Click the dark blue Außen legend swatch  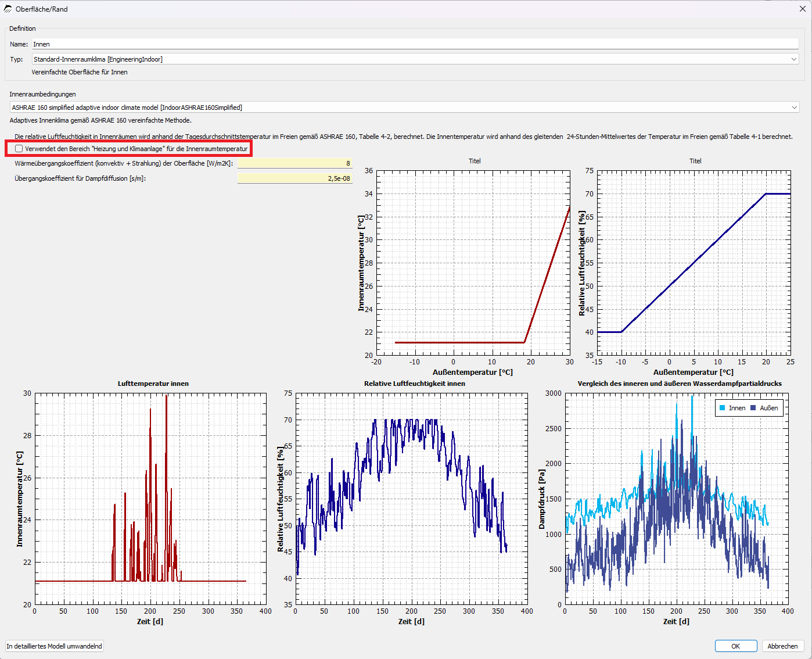(x=753, y=408)
